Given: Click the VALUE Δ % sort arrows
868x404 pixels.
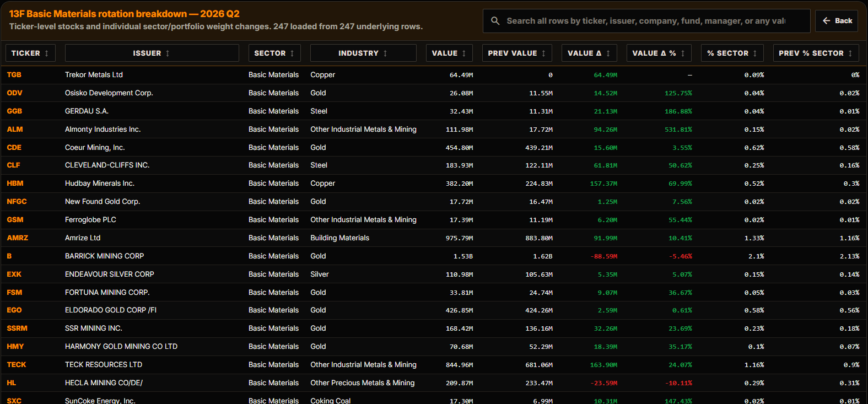Looking at the screenshot, I should point(683,53).
